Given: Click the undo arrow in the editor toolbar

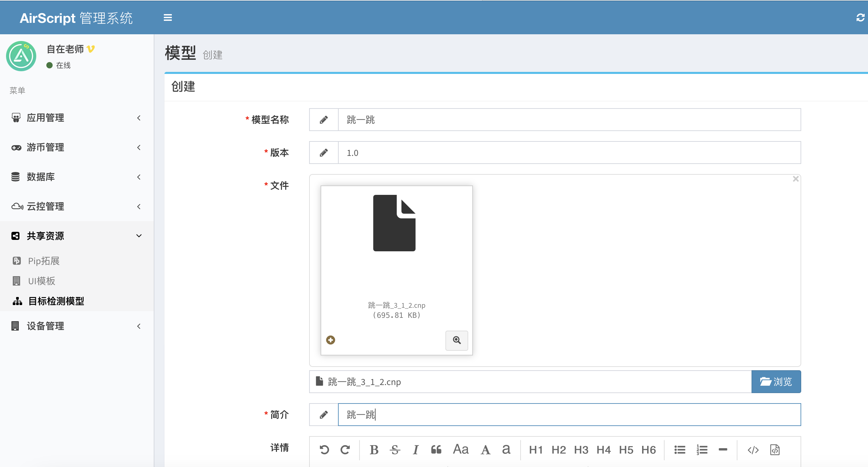Looking at the screenshot, I should tap(324, 450).
